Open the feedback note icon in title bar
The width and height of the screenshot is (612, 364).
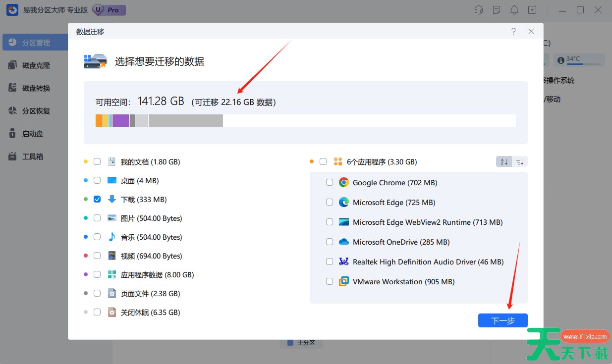(497, 10)
